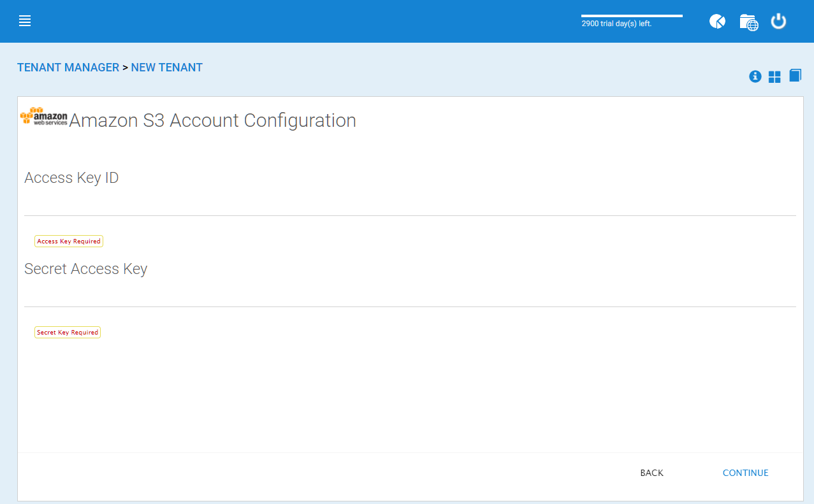
Task: Open the hamburger navigation menu
Action: tap(25, 21)
